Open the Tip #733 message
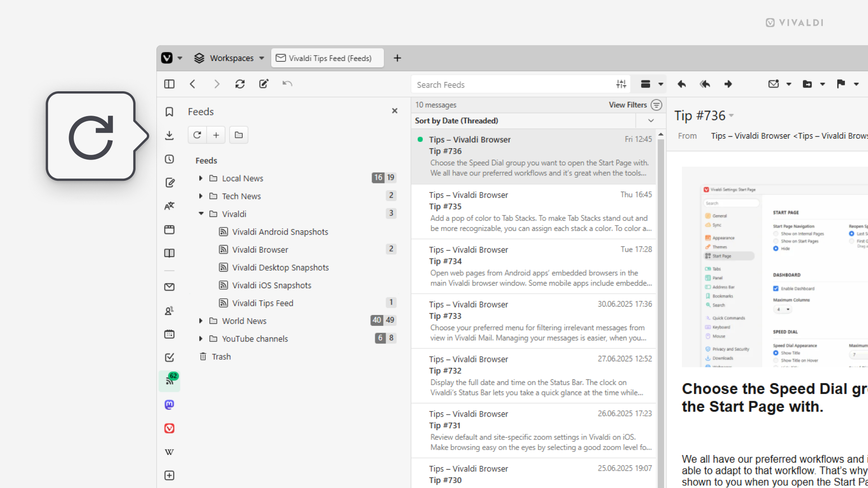This screenshot has height=488, width=868. pyautogui.click(x=534, y=321)
